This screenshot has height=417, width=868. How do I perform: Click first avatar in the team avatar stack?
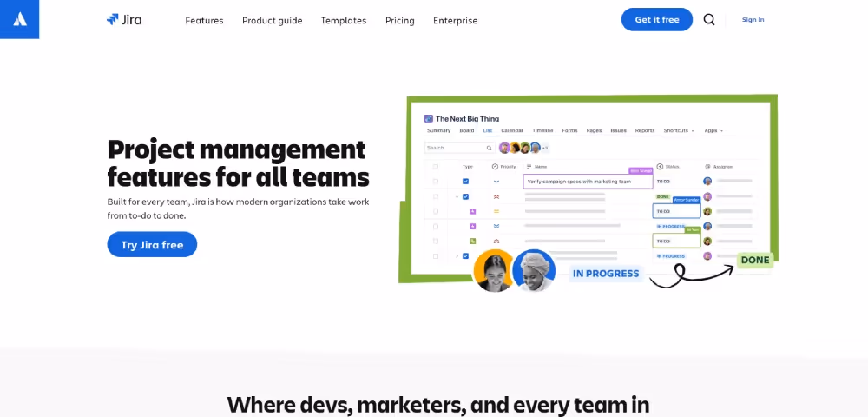[504, 148]
